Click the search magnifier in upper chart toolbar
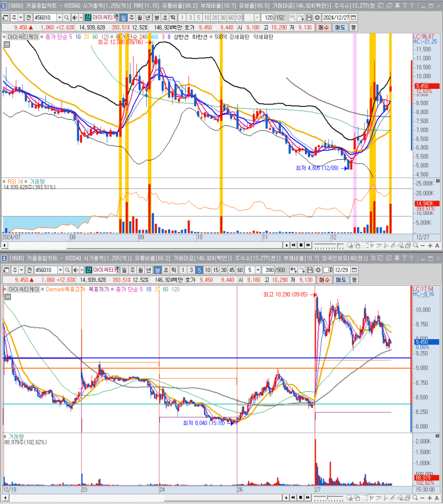Image resolution: width=443 pixels, height=504 pixels. coord(66,18)
